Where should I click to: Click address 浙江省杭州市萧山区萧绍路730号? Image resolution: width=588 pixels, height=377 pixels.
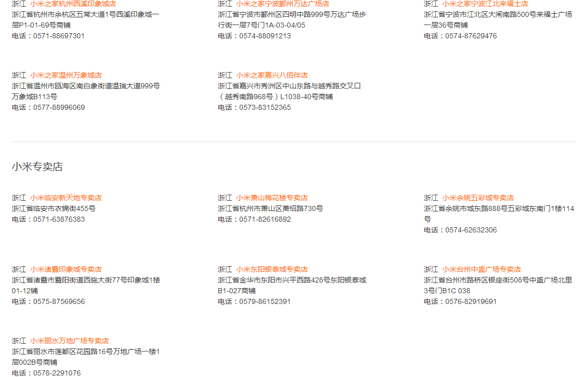[x=270, y=209]
